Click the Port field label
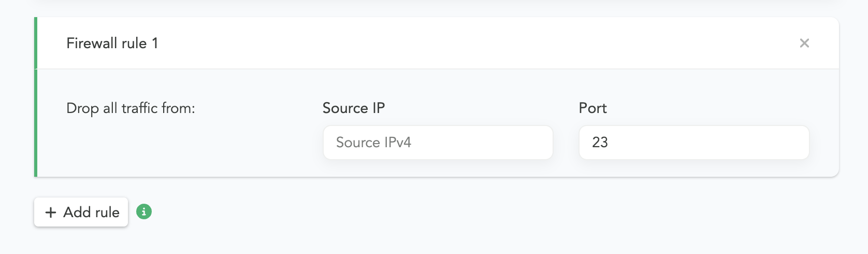The width and height of the screenshot is (868, 254). [x=592, y=108]
